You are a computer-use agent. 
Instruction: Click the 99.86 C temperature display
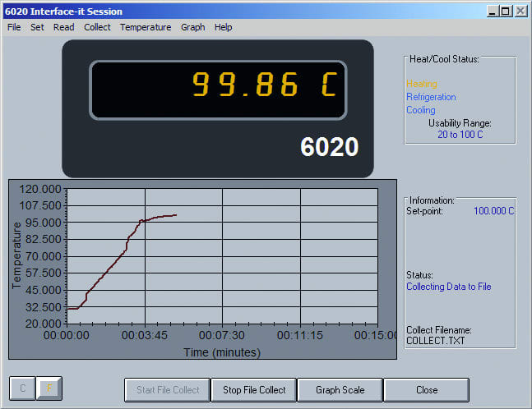click(218, 90)
